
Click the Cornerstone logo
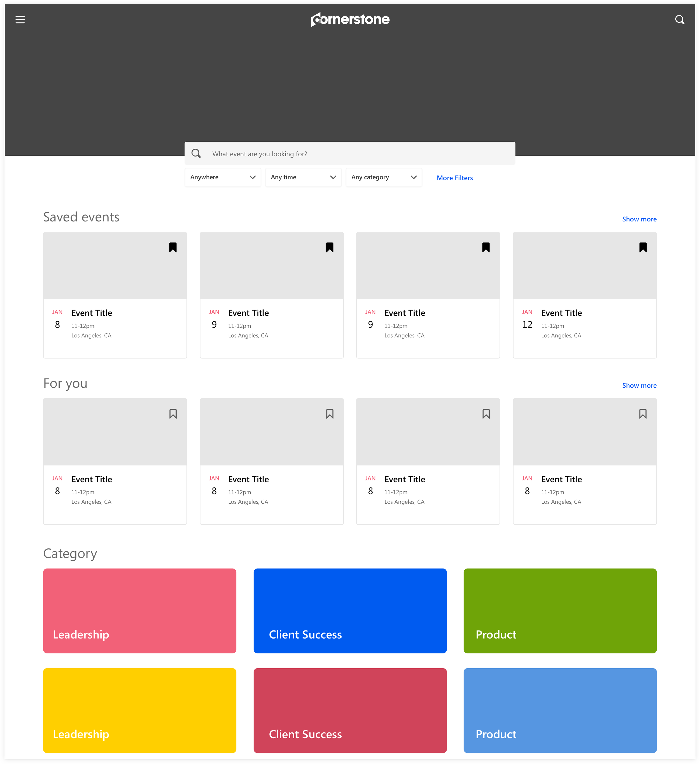tap(350, 19)
